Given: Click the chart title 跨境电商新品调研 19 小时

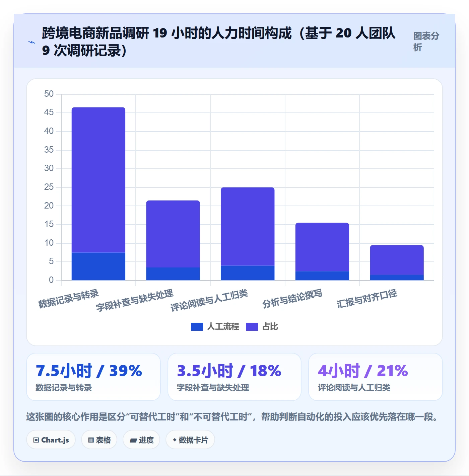Looking at the screenshot, I should (219, 42).
